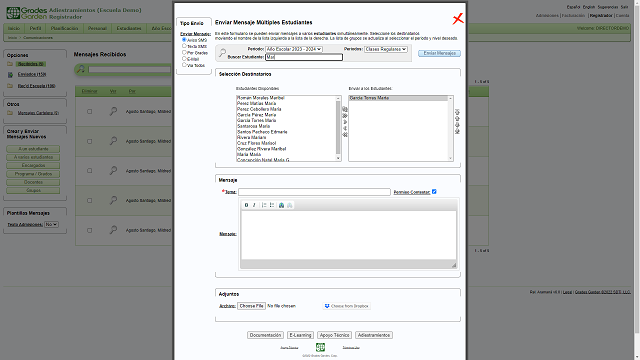Viewport: 640px width, 360px height.
Task: Insert bulleted list in message editor
Action: (272, 205)
